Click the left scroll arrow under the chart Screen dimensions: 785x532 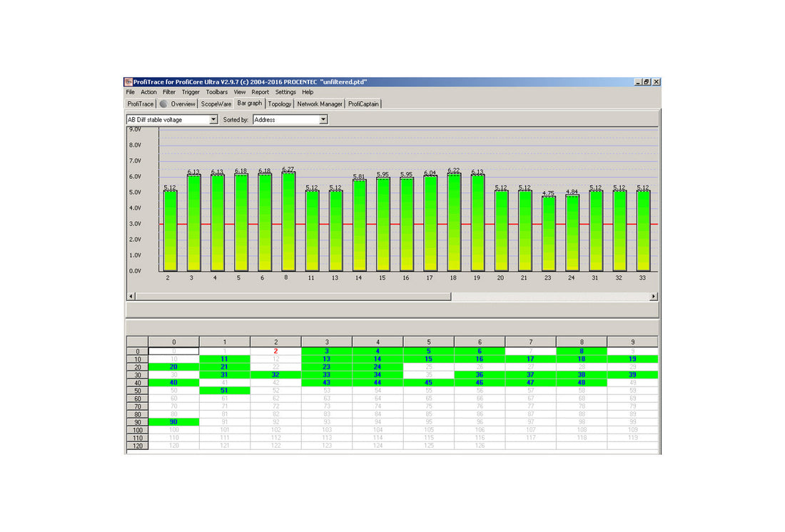[131, 296]
